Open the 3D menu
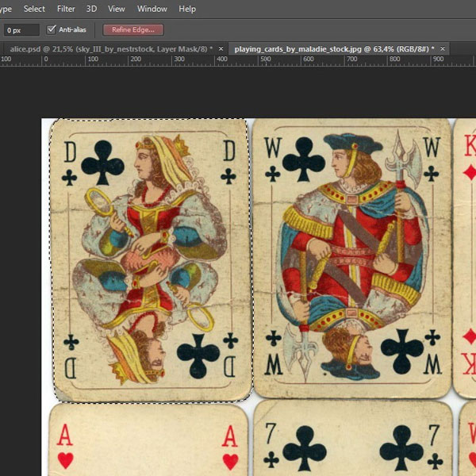This screenshot has width=476, height=476. pyautogui.click(x=91, y=9)
